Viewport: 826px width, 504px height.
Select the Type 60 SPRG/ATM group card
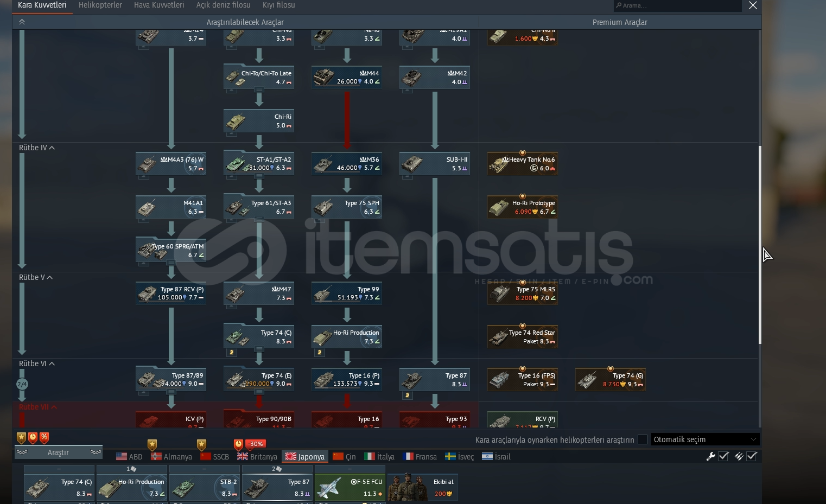tap(171, 251)
